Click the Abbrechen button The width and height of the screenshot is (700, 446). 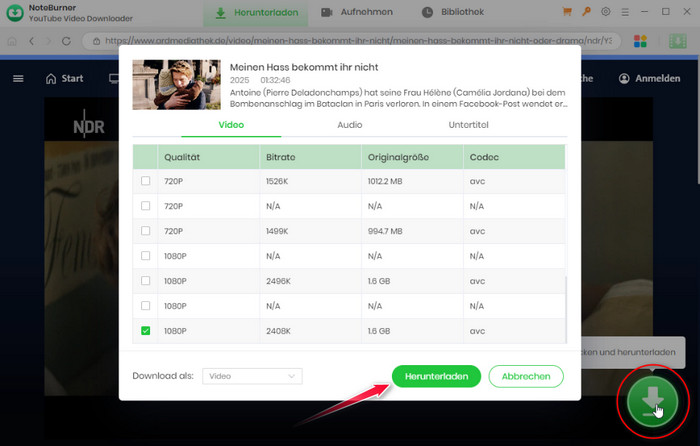pyautogui.click(x=526, y=376)
